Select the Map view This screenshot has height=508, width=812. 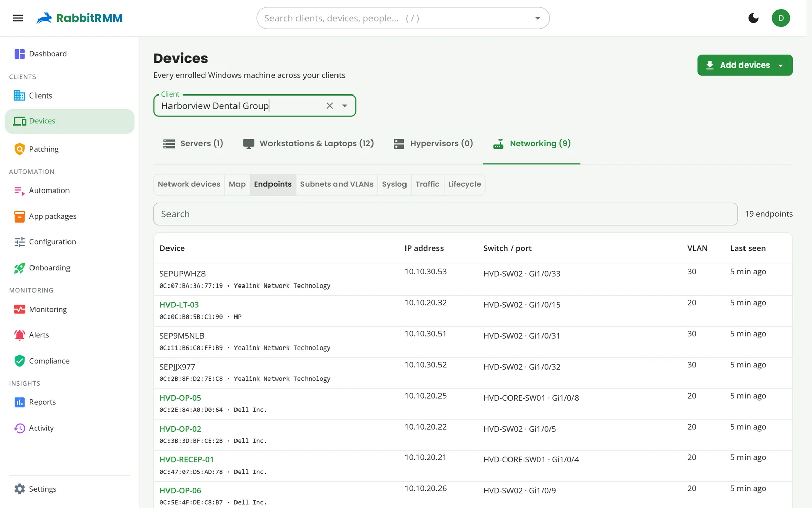click(x=237, y=184)
